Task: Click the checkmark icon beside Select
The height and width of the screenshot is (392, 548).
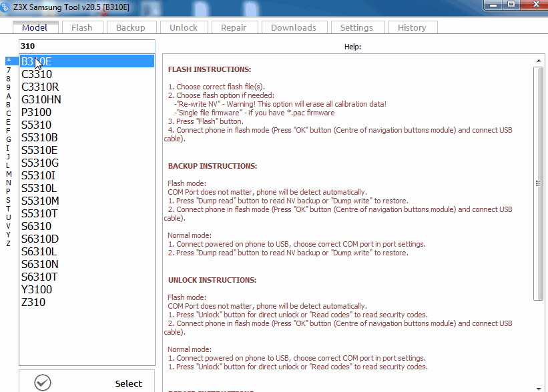Action: [x=43, y=383]
